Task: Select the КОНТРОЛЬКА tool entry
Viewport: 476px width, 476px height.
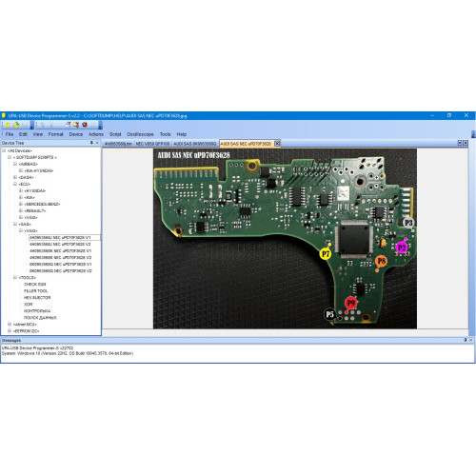Action: coord(37,311)
